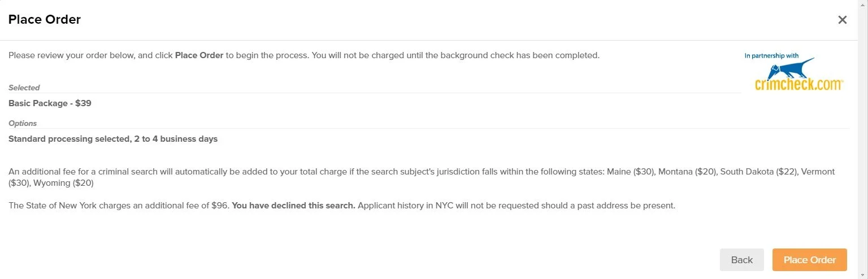
Task: Close the Place Order dialog
Action: point(842,20)
